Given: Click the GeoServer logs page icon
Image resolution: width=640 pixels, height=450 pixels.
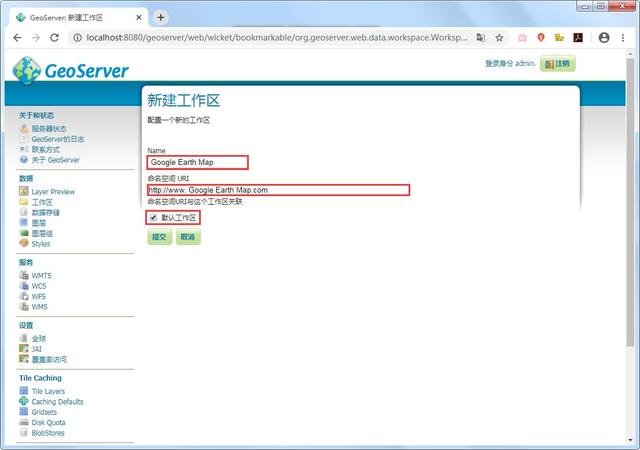Looking at the screenshot, I should [24, 139].
